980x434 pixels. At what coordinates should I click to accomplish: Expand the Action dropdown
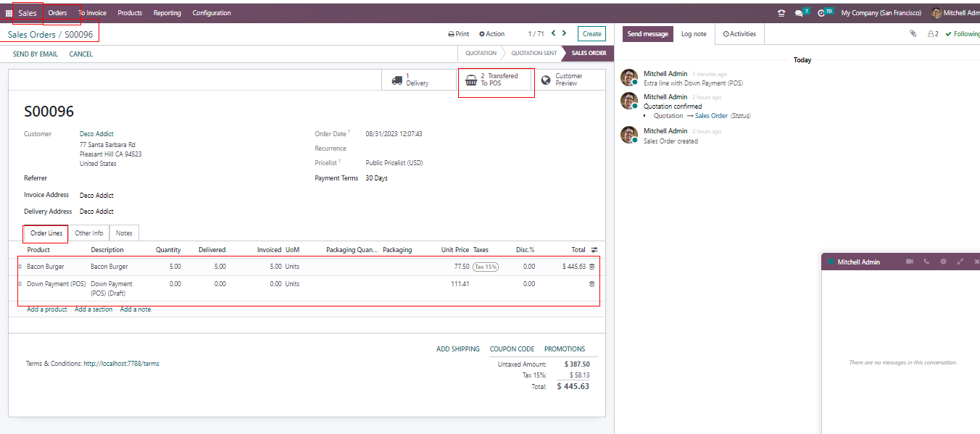[491, 34]
